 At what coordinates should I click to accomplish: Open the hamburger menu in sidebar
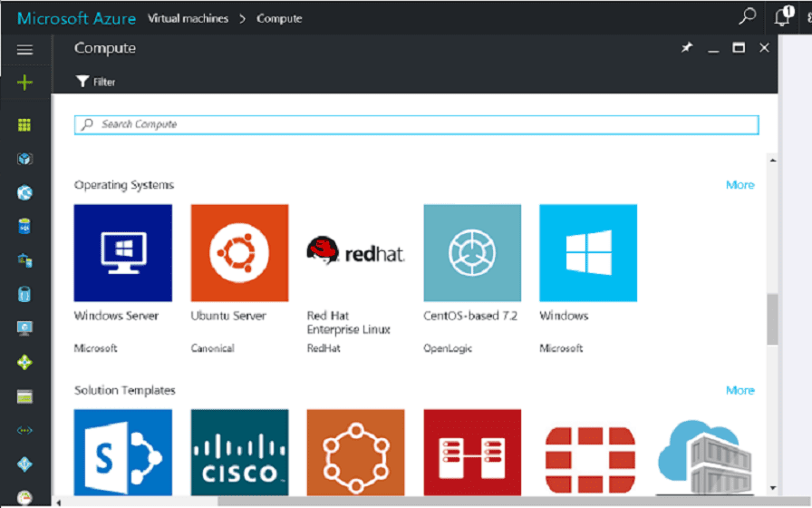click(x=24, y=50)
